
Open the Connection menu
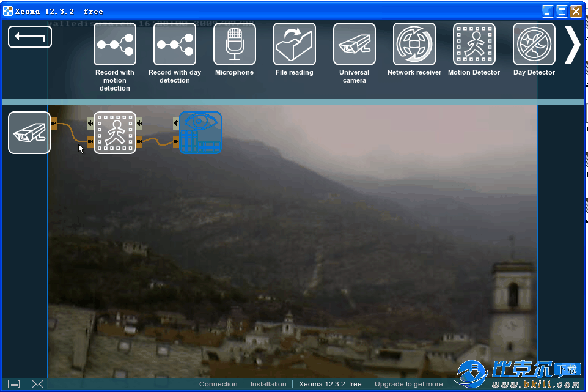click(x=218, y=384)
